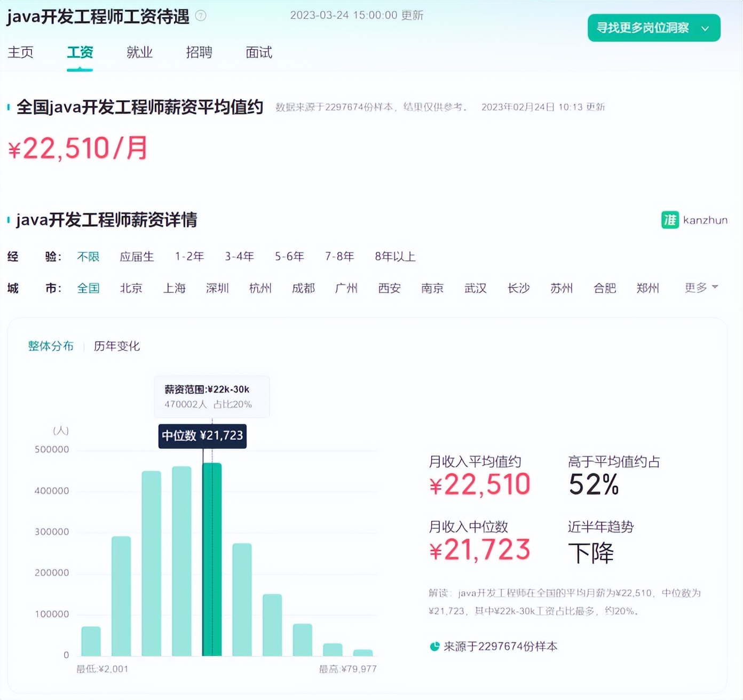Image resolution: width=743 pixels, height=700 pixels.
Task: Select 成都 as the city
Action: (303, 288)
